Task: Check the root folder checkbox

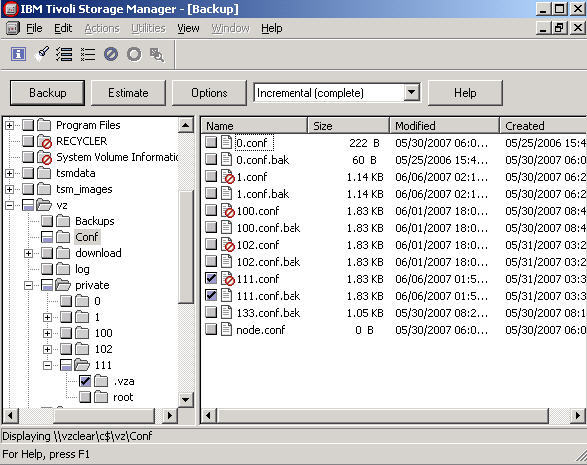Action: [85, 397]
